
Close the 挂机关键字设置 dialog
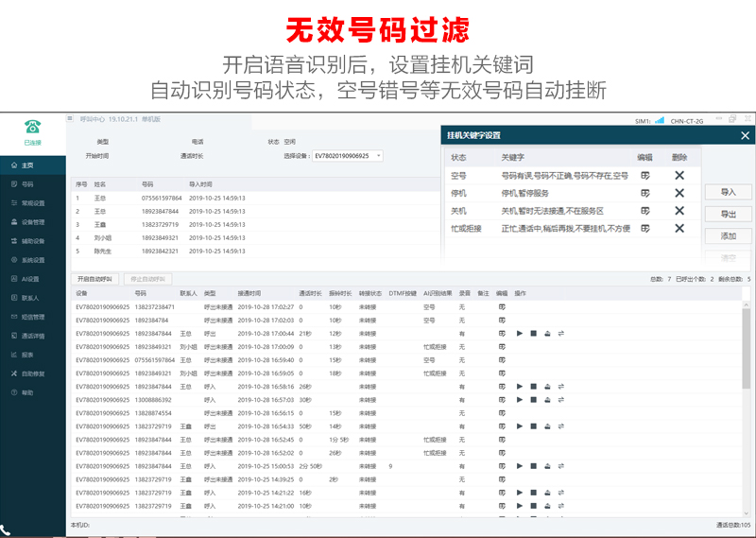(745, 136)
